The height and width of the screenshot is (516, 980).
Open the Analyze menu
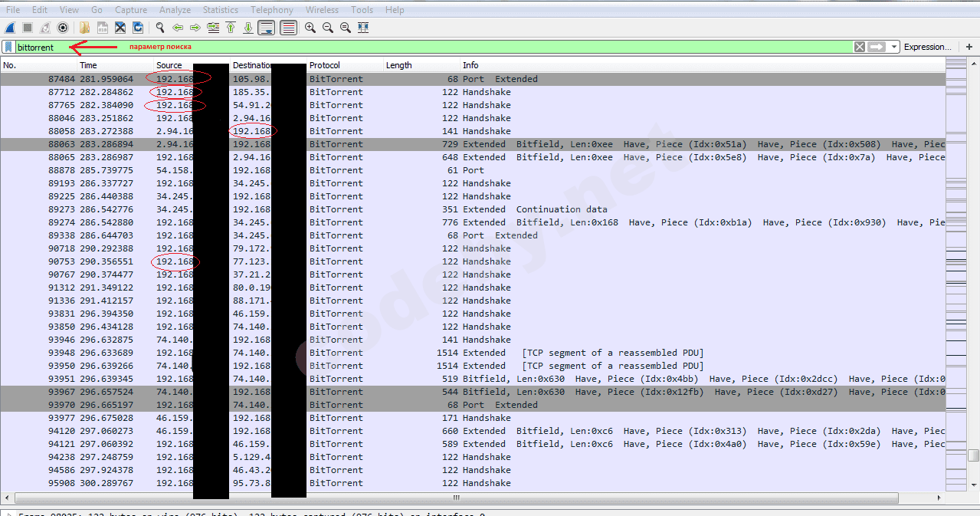(175, 10)
